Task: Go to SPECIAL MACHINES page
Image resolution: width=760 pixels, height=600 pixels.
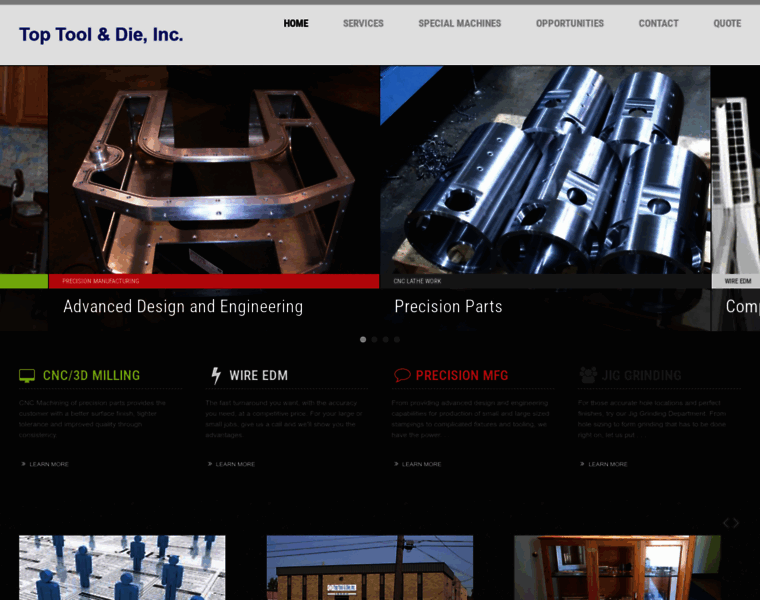Action: [x=459, y=23]
